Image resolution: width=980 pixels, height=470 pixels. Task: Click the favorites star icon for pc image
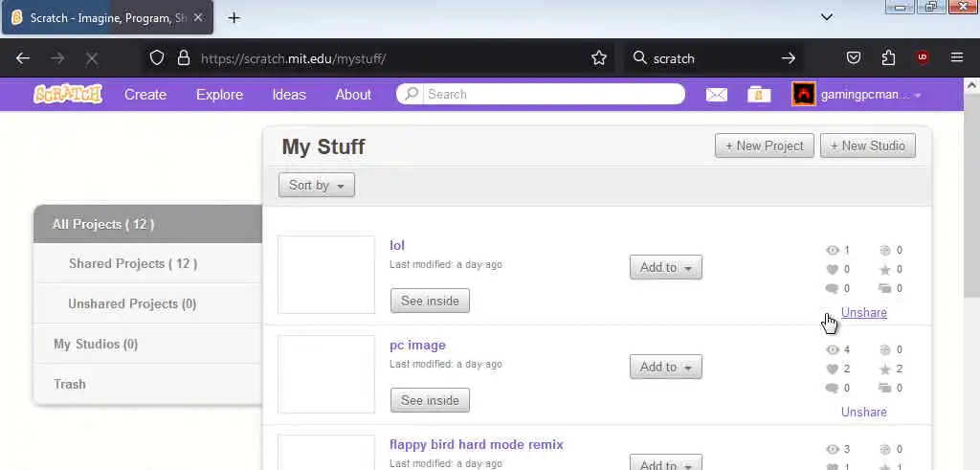coord(884,369)
